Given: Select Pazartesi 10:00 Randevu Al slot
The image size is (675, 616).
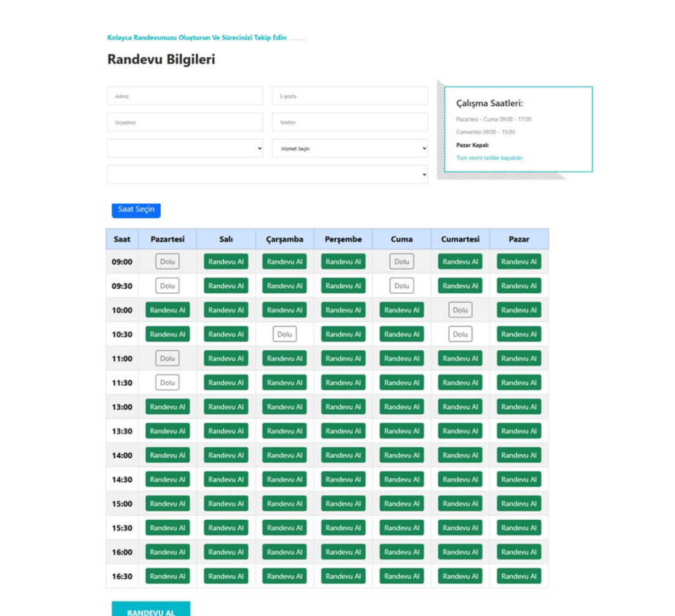Looking at the screenshot, I should pyautogui.click(x=167, y=310).
